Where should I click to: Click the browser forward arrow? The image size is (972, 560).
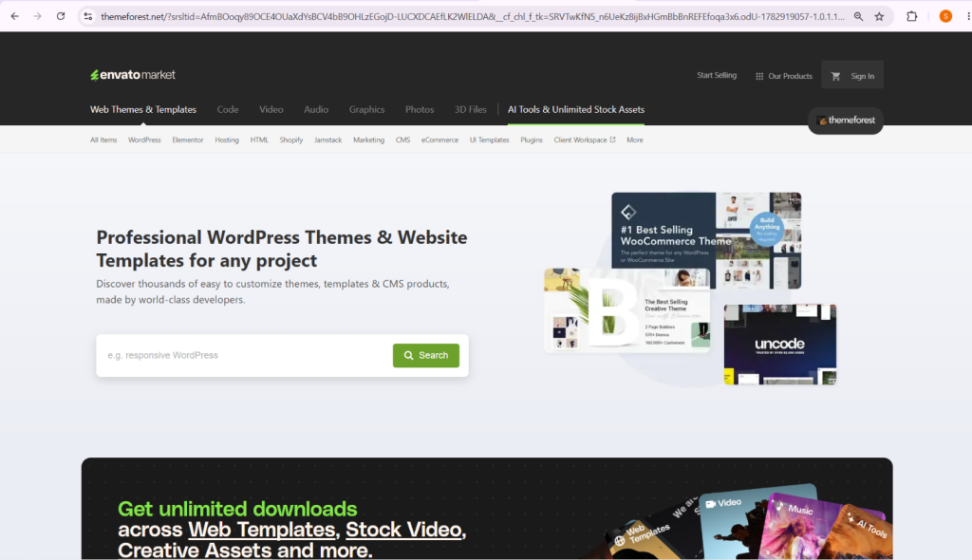pos(38,17)
